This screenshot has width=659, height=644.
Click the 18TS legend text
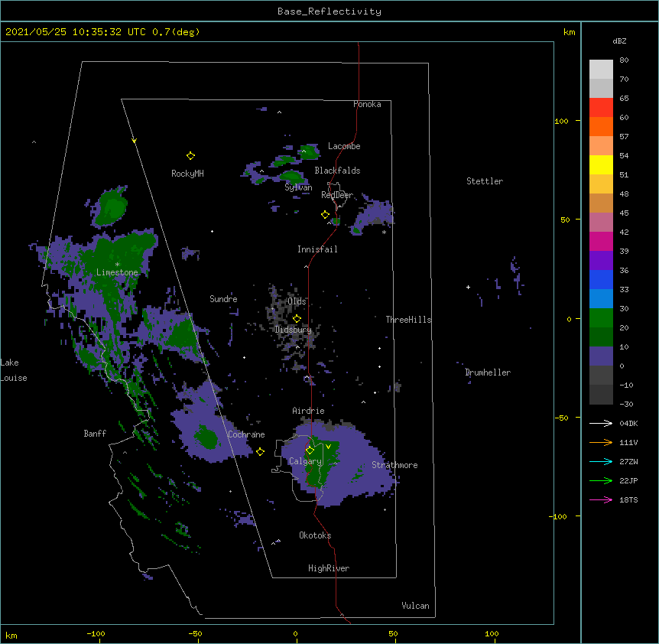coord(628,499)
